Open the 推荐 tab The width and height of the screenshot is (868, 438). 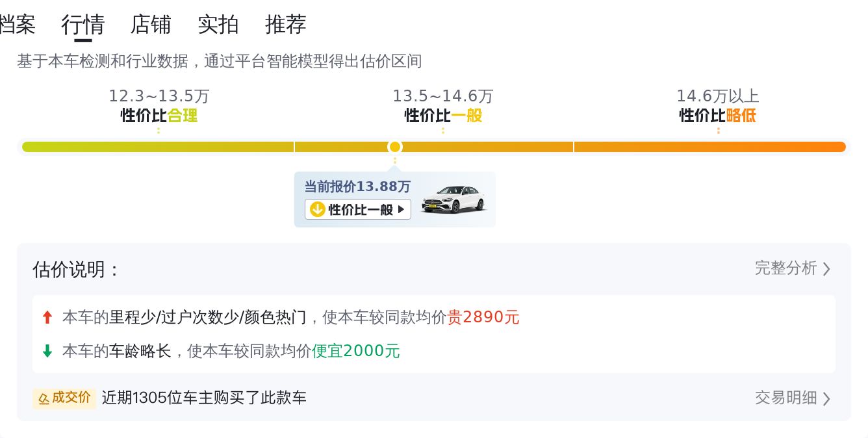point(286,25)
